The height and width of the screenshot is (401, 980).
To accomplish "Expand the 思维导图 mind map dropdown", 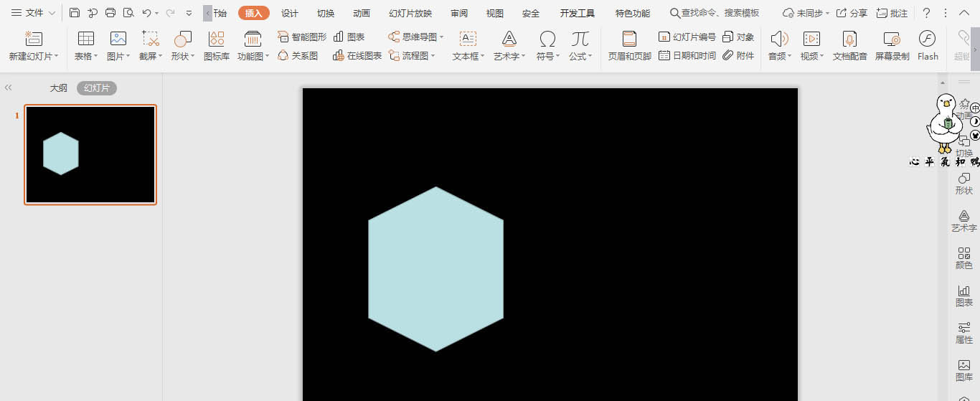I will [417, 37].
